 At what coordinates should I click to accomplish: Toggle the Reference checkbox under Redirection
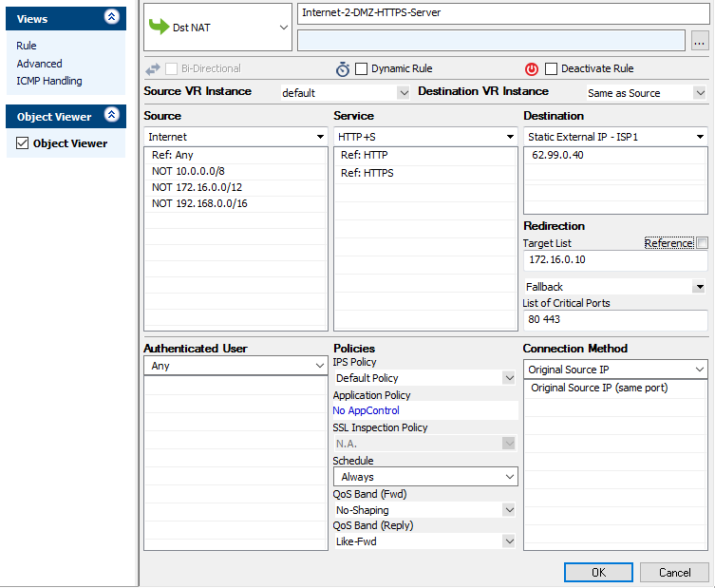tap(703, 242)
